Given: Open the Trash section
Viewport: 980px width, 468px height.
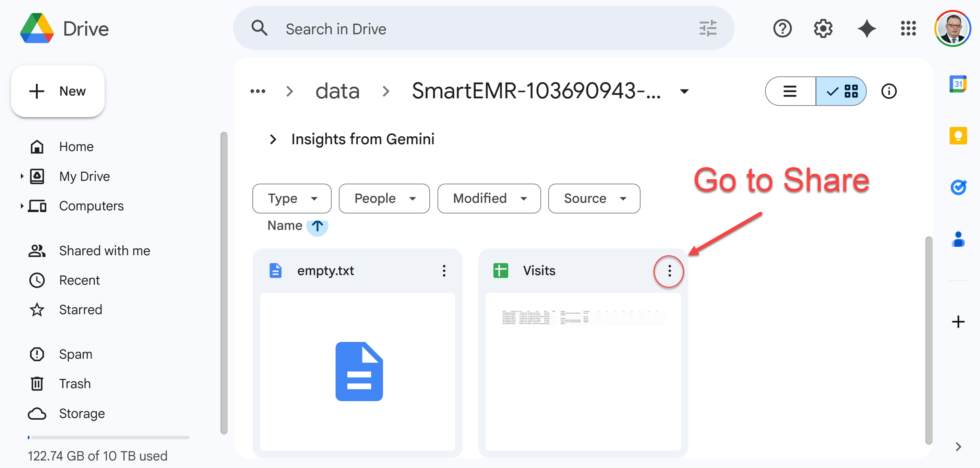Looking at the screenshot, I should click(74, 383).
